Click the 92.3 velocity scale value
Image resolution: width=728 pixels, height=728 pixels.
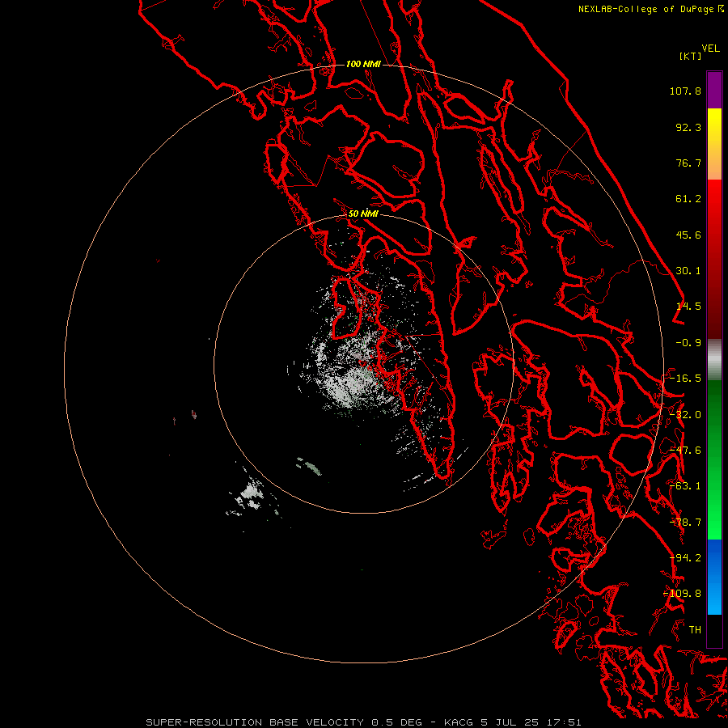coord(688,127)
